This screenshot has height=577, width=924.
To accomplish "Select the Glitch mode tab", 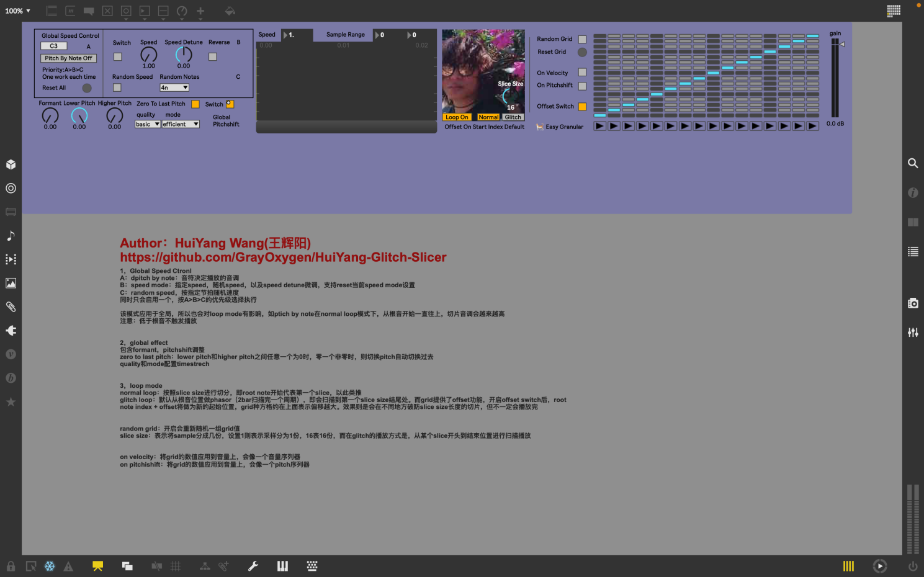I will 513,117.
